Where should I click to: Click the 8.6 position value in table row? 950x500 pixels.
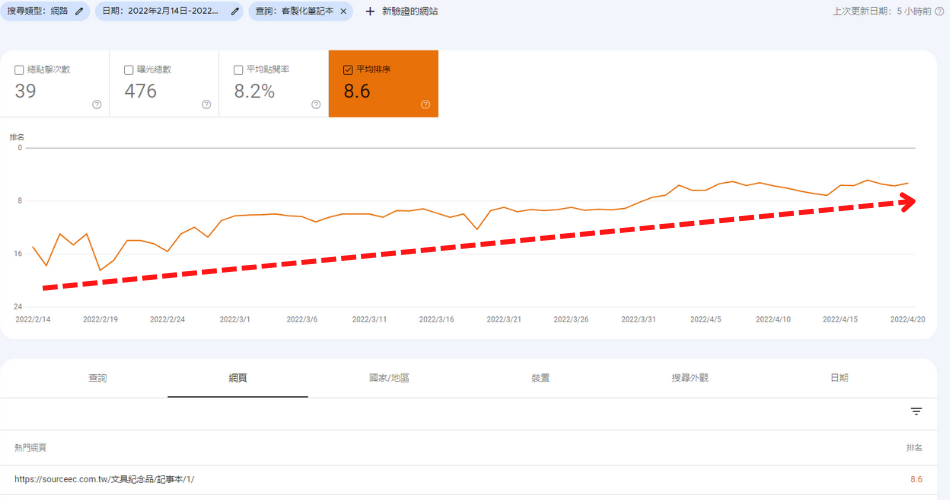(916, 479)
